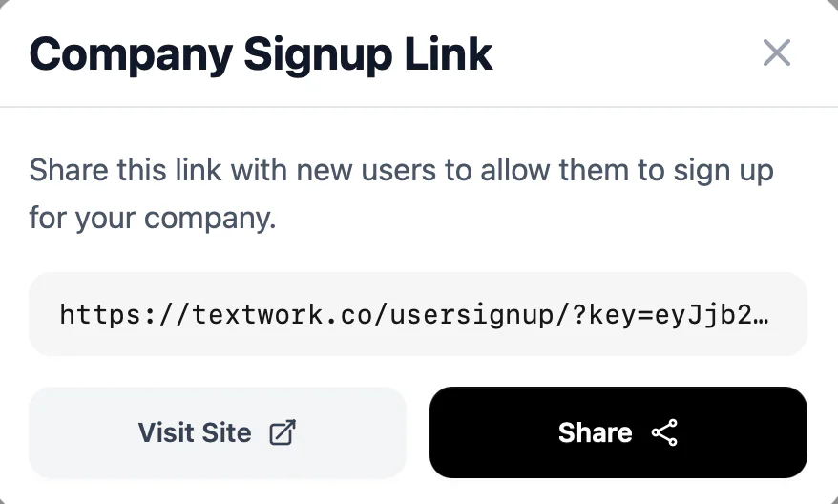Click the 'Company Signup Link' heading
Image resolution: width=838 pixels, height=504 pixels.
click(x=262, y=54)
